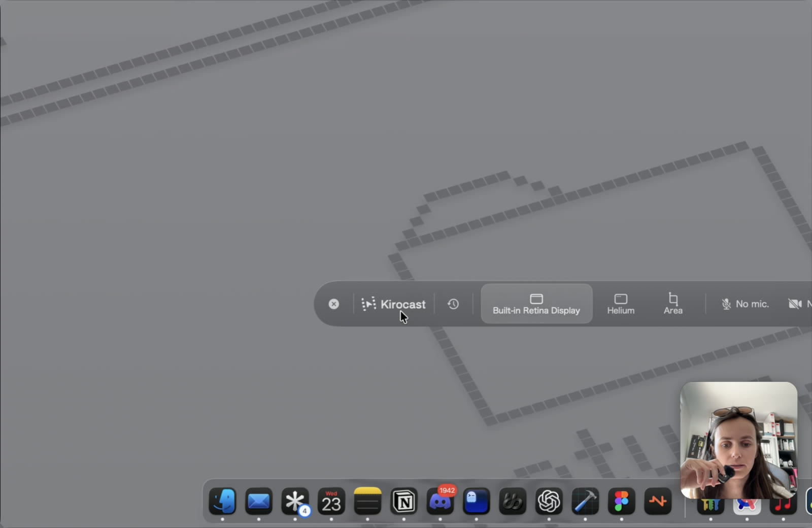Open the Mail app in Dock

pyautogui.click(x=259, y=501)
